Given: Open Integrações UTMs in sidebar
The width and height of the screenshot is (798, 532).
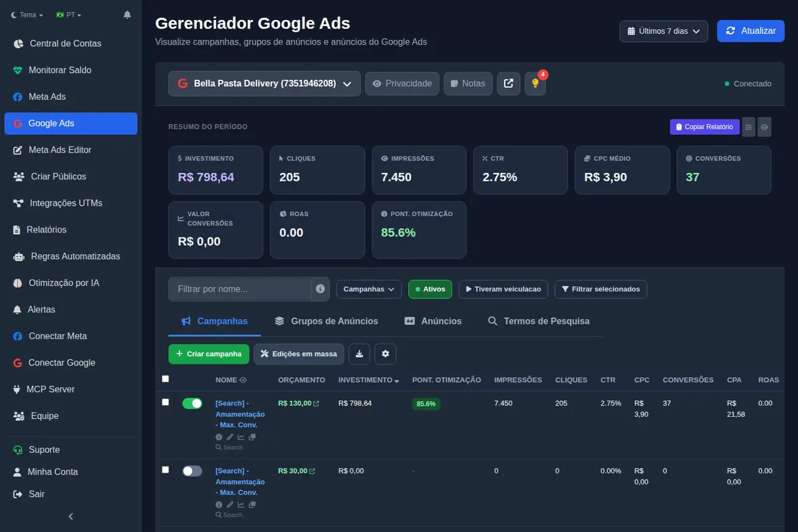Looking at the screenshot, I should point(70,203).
